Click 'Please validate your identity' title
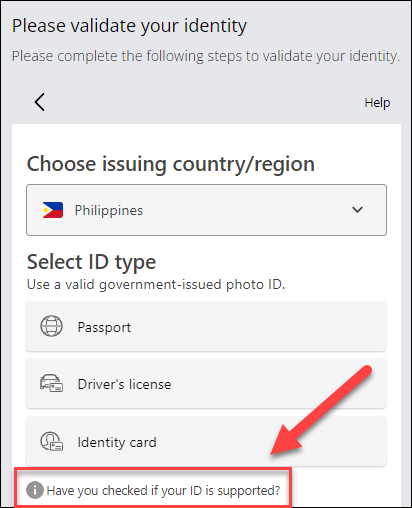 (x=129, y=26)
